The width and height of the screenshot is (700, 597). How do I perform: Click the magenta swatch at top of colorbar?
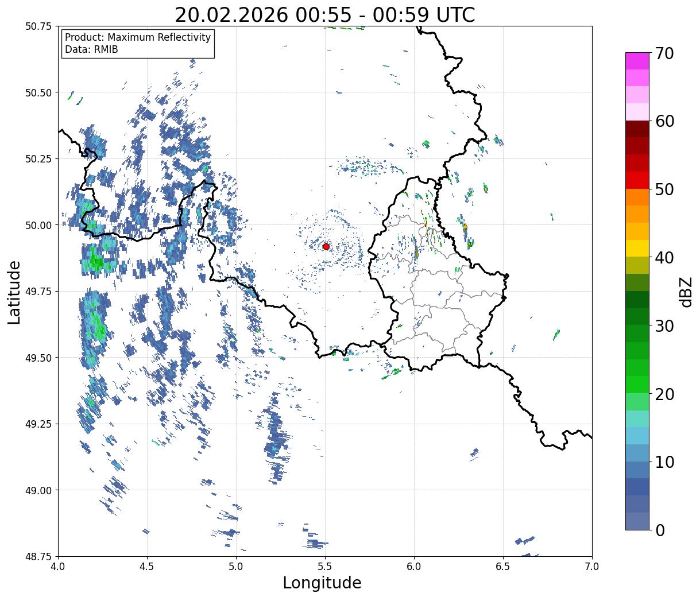(x=637, y=61)
